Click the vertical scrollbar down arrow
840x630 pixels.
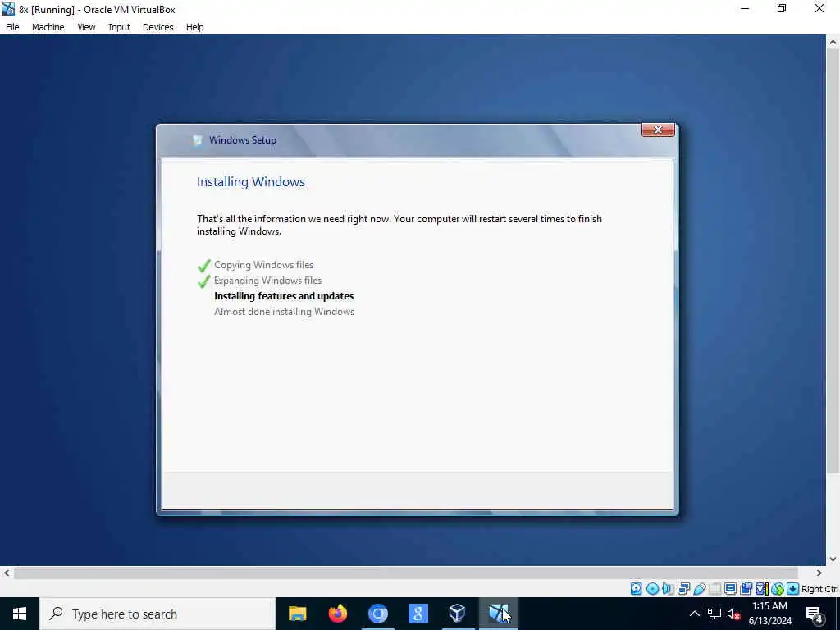833,559
